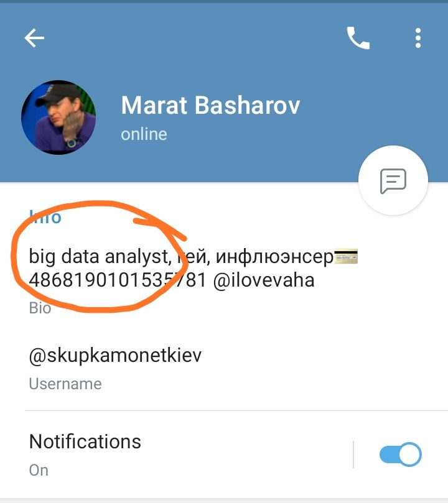The image size is (448, 503).
Task: Click the online status text
Action: tap(144, 134)
